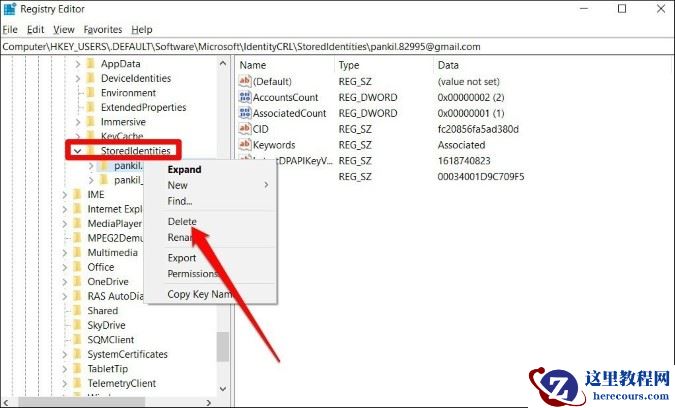
Task: Open the Edit menu
Action: pyautogui.click(x=35, y=30)
